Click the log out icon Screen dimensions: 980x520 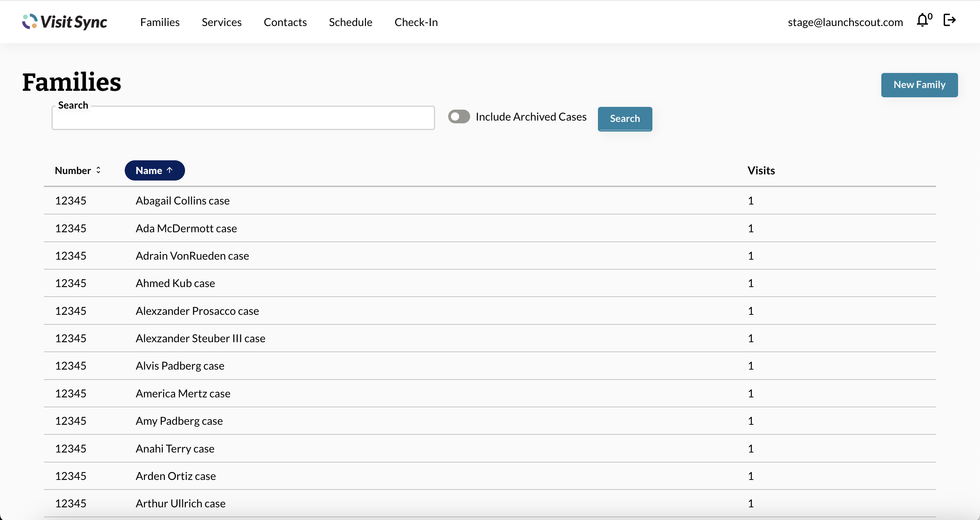click(x=949, y=20)
